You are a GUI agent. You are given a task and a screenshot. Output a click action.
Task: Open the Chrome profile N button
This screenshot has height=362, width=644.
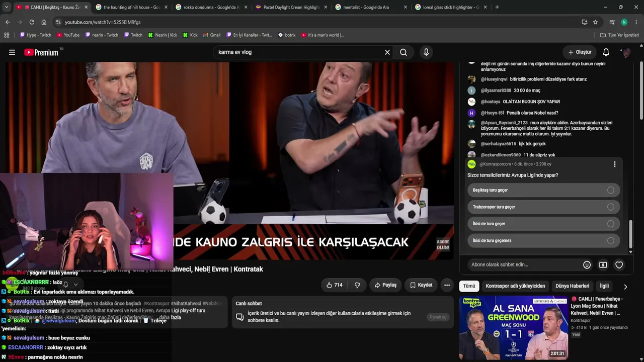tap(624, 22)
